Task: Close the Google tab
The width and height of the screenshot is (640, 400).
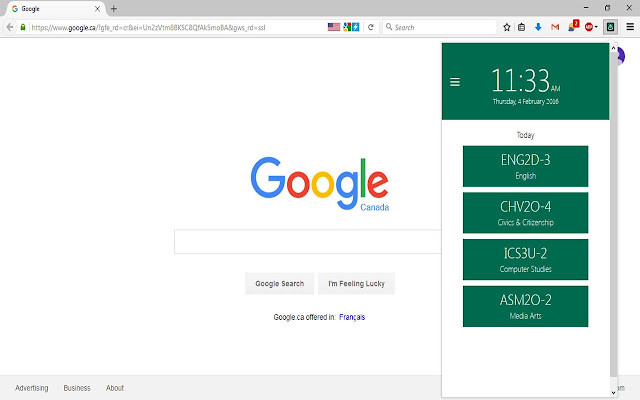Action: [x=98, y=9]
